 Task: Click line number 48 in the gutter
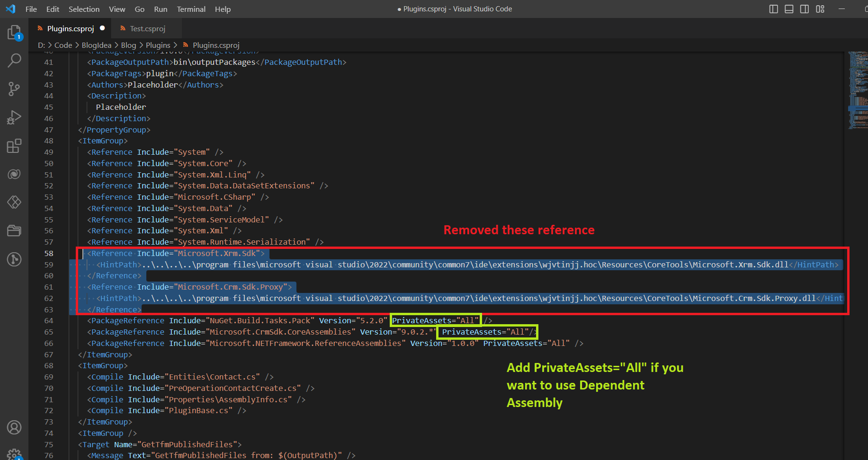pyautogui.click(x=48, y=141)
